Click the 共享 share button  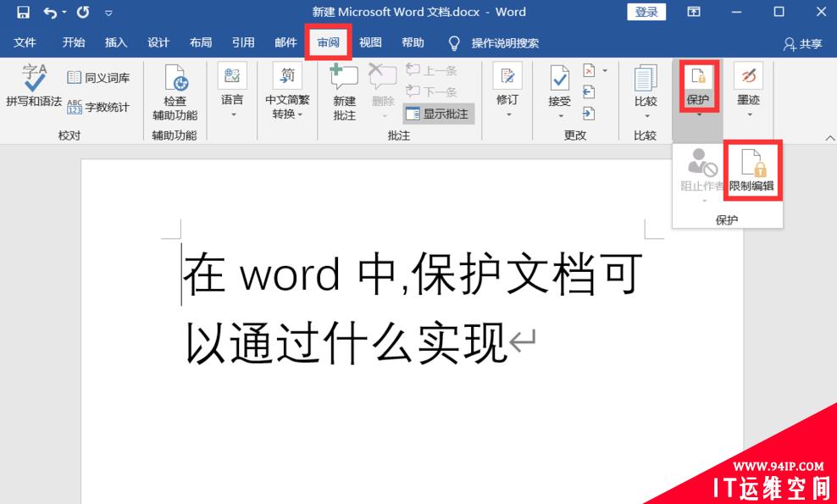803,44
